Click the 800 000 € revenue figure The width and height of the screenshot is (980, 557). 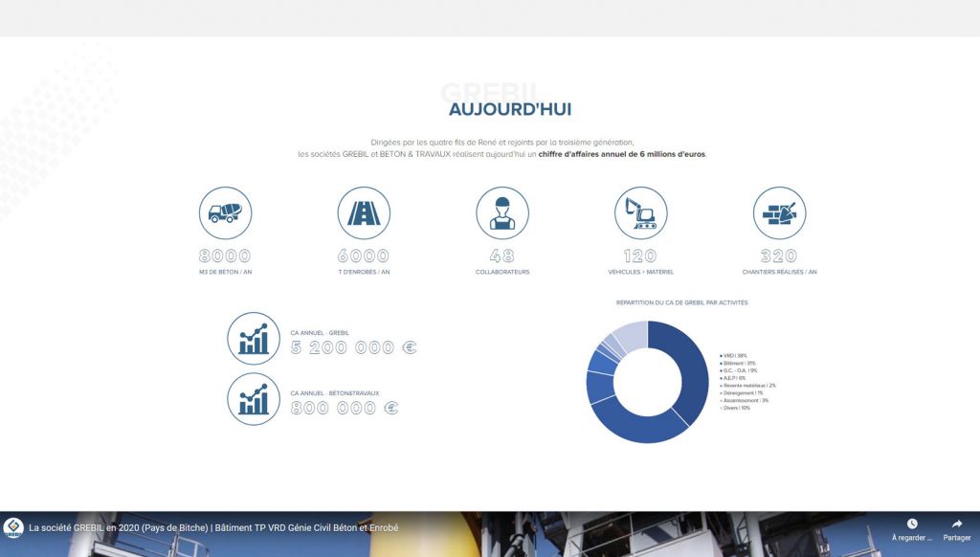click(x=345, y=409)
